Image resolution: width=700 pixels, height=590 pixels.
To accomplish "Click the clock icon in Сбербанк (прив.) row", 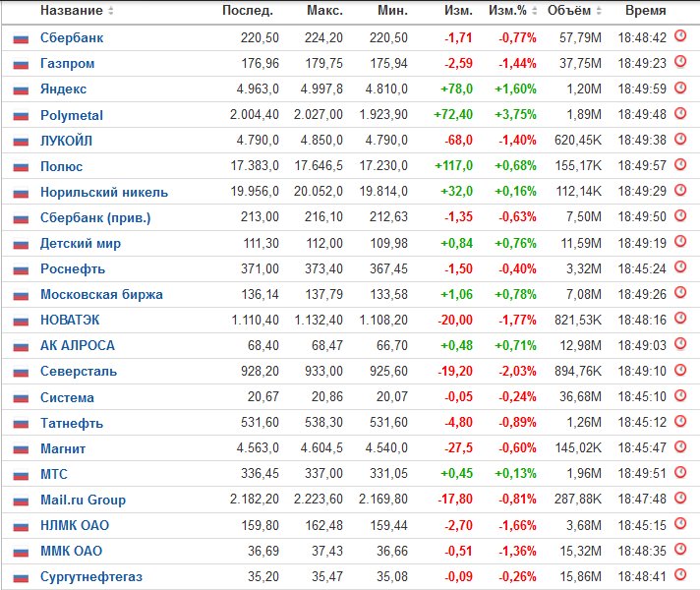I will [x=680, y=215].
